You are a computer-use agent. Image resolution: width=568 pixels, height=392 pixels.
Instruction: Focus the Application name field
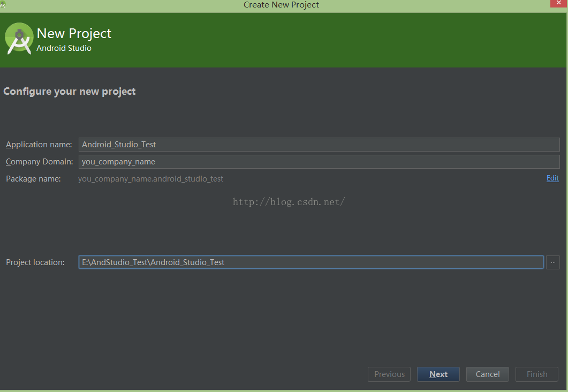319,145
